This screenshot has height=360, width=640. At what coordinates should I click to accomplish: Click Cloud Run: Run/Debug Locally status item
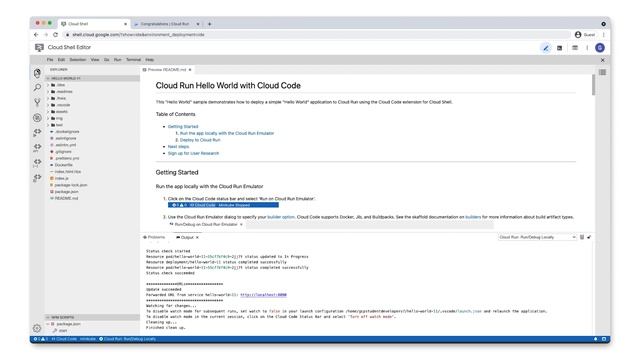click(x=127, y=339)
